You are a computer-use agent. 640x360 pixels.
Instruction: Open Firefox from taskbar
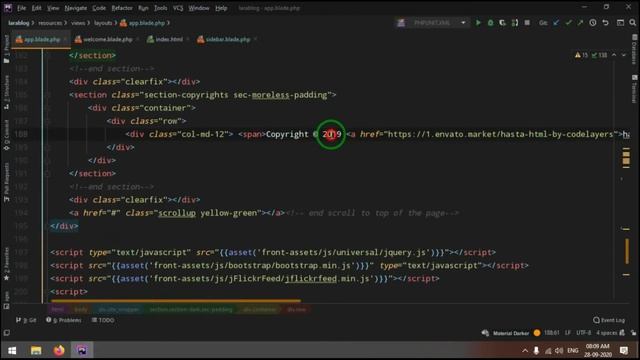[x=59, y=351]
